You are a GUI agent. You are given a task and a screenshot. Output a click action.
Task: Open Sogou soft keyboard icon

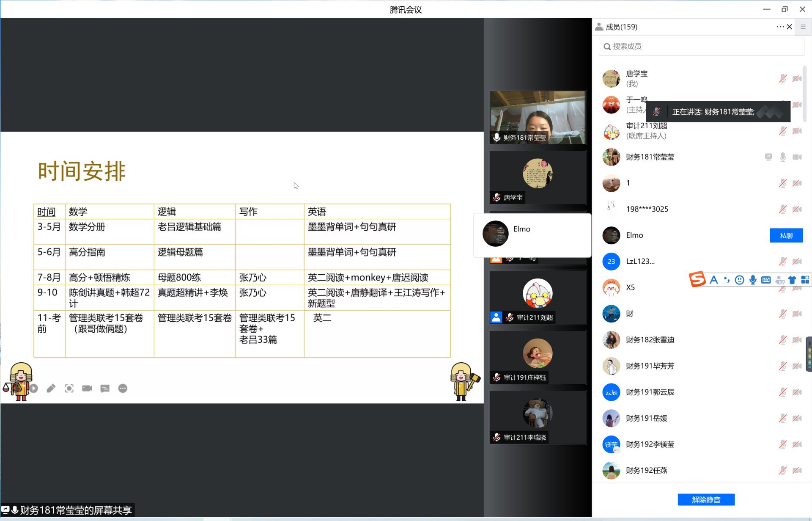click(x=766, y=280)
